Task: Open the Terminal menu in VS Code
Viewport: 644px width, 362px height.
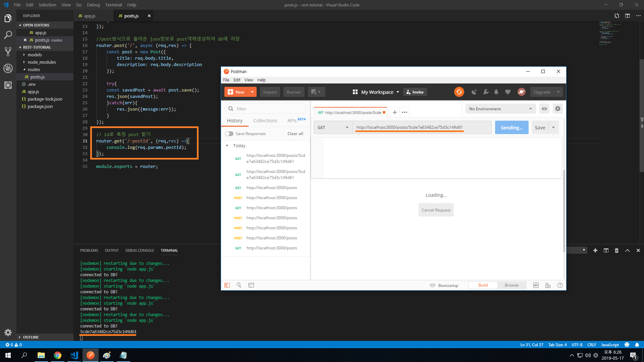Action: 113,5
